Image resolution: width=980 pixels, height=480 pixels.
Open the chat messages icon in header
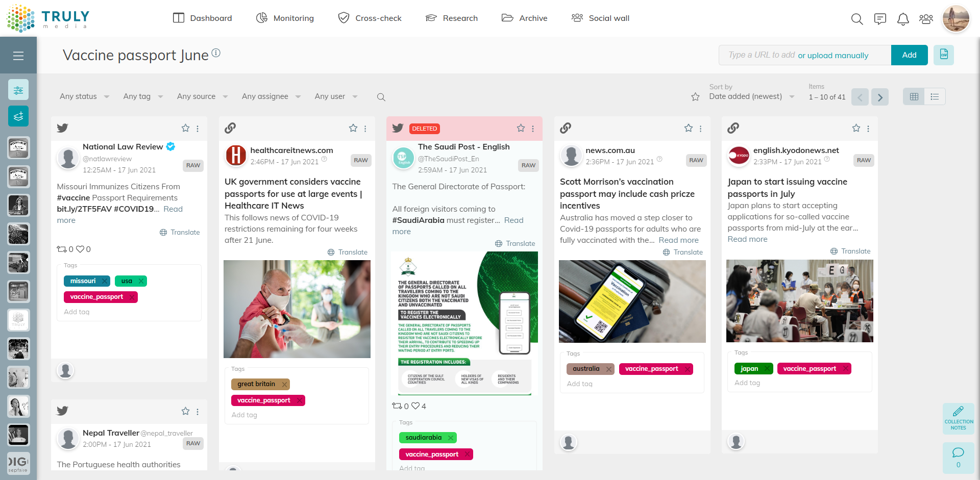880,19
